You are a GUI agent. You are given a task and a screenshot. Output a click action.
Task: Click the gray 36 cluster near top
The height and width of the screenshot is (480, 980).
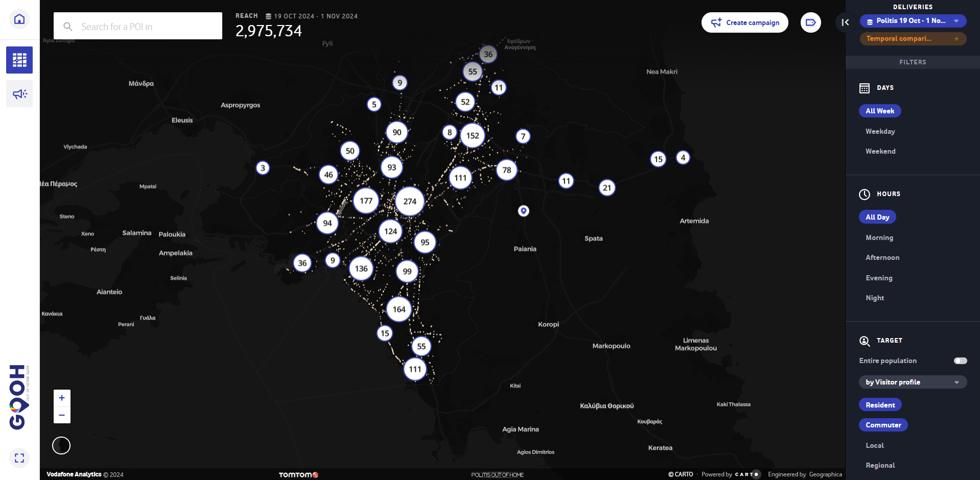[488, 54]
